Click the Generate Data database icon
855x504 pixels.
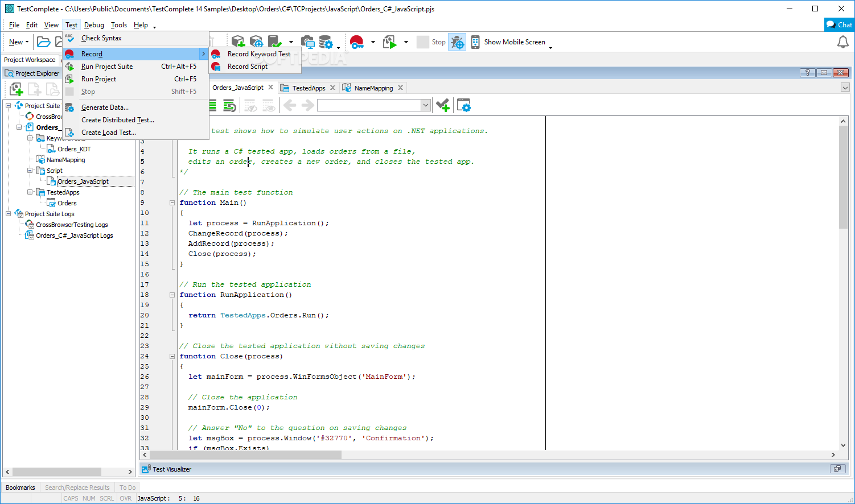click(x=69, y=108)
